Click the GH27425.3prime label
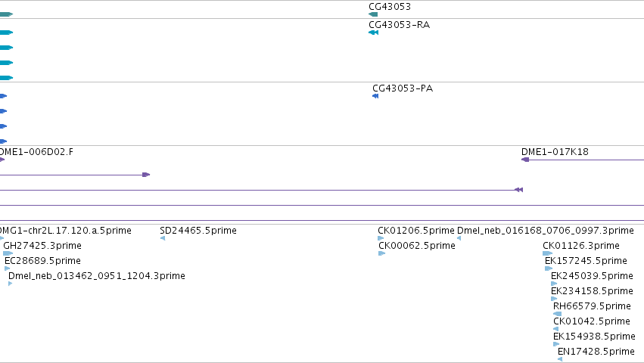Image resolution: width=644 pixels, height=363 pixels. pos(42,246)
